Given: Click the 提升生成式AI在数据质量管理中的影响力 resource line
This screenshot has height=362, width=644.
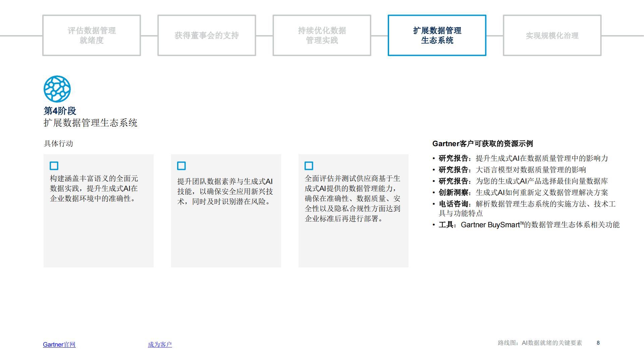Looking at the screenshot, I should click(523, 158).
